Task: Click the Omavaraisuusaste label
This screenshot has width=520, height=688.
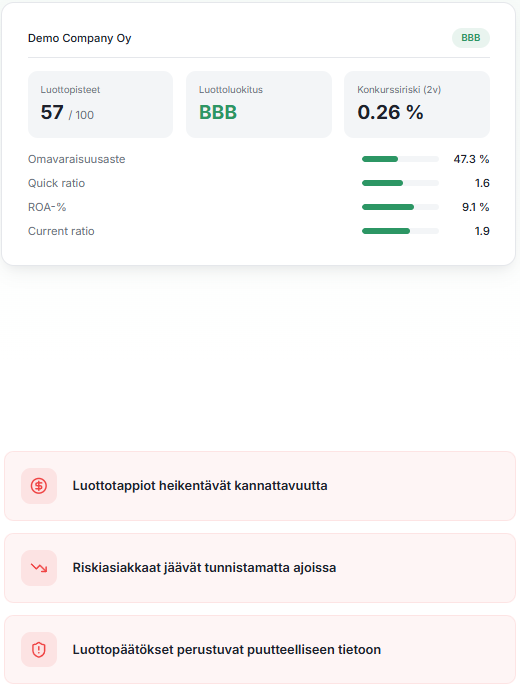Action: click(x=76, y=159)
